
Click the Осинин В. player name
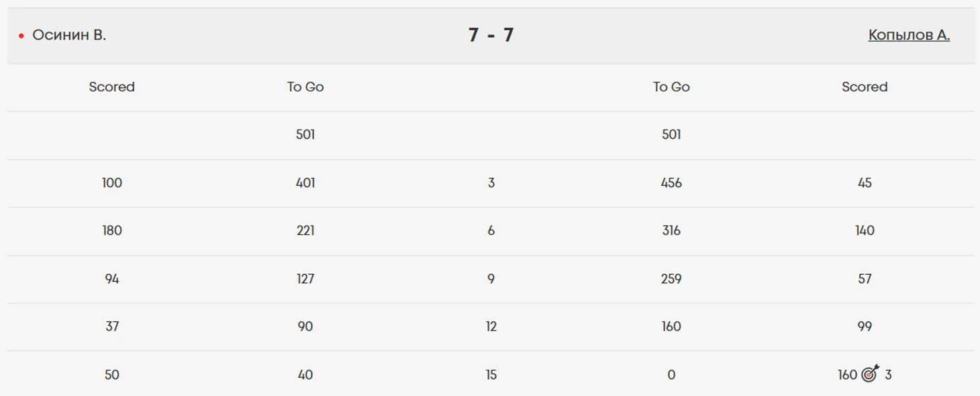69,35
